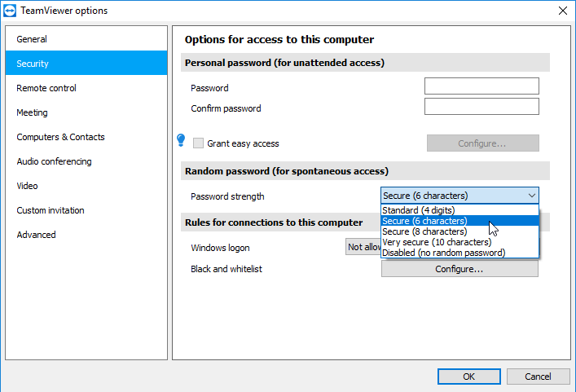Switch to Remote control section
576x392 pixels.
click(x=46, y=88)
